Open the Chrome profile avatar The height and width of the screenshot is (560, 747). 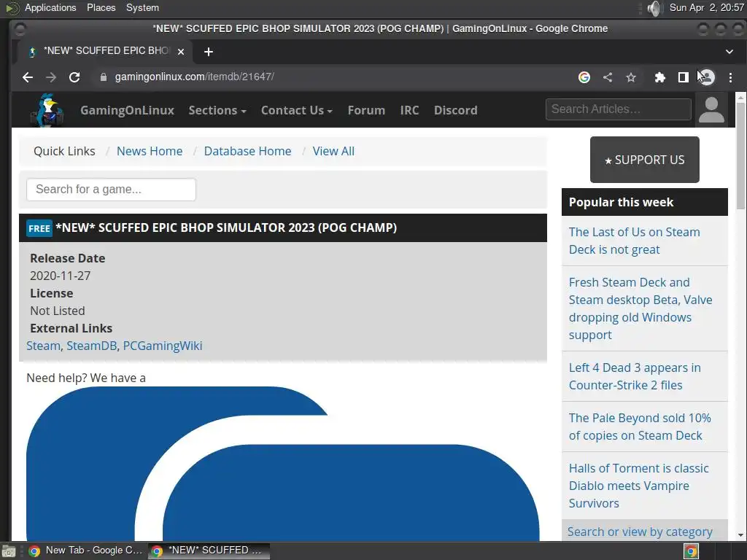(x=707, y=77)
